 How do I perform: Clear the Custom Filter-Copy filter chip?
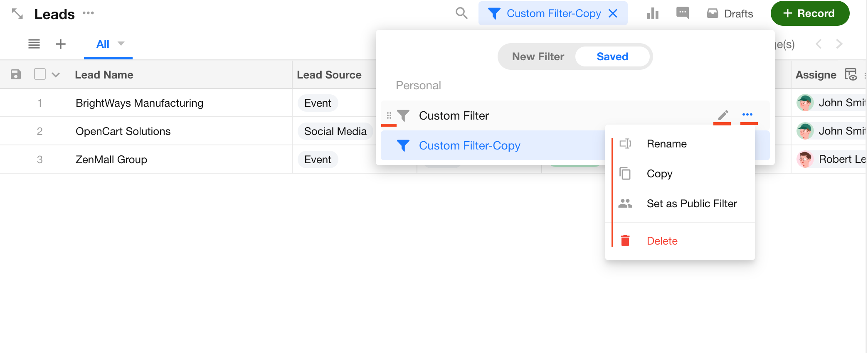click(x=613, y=13)
